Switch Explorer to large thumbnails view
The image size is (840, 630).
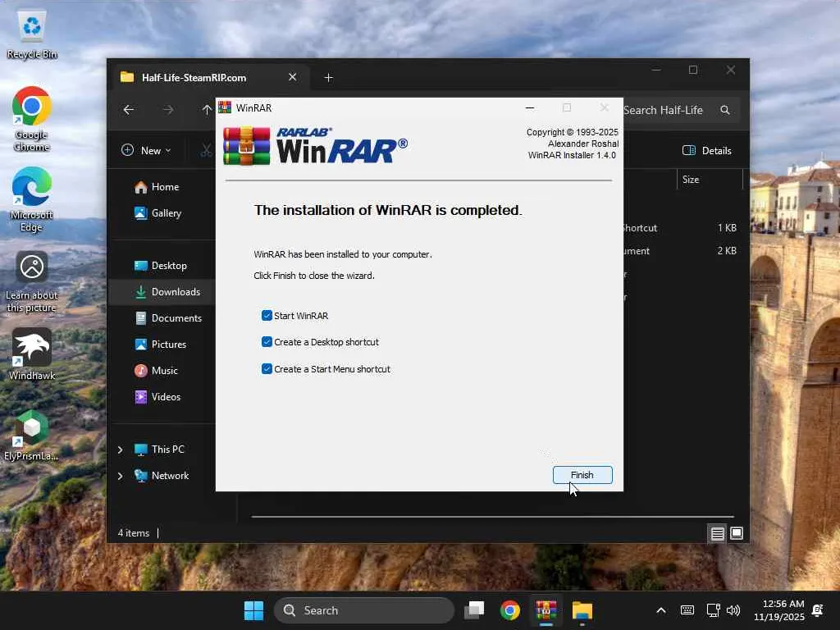point(737,533)
